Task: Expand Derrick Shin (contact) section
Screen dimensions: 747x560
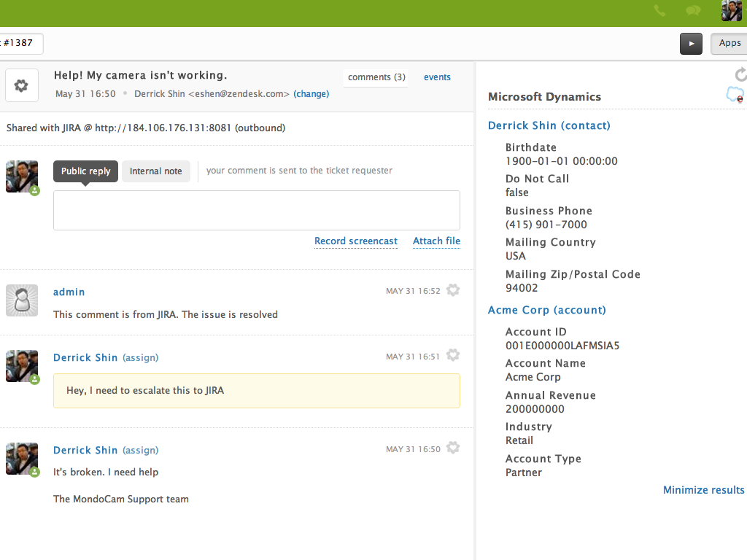Action: point(549,125)
